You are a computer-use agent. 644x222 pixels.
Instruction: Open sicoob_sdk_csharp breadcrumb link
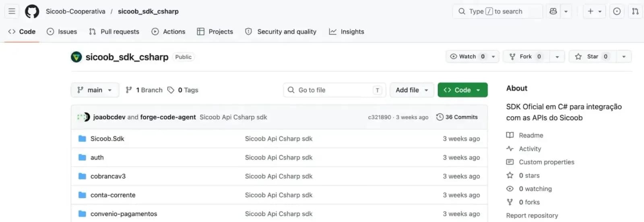click(148, 11)
